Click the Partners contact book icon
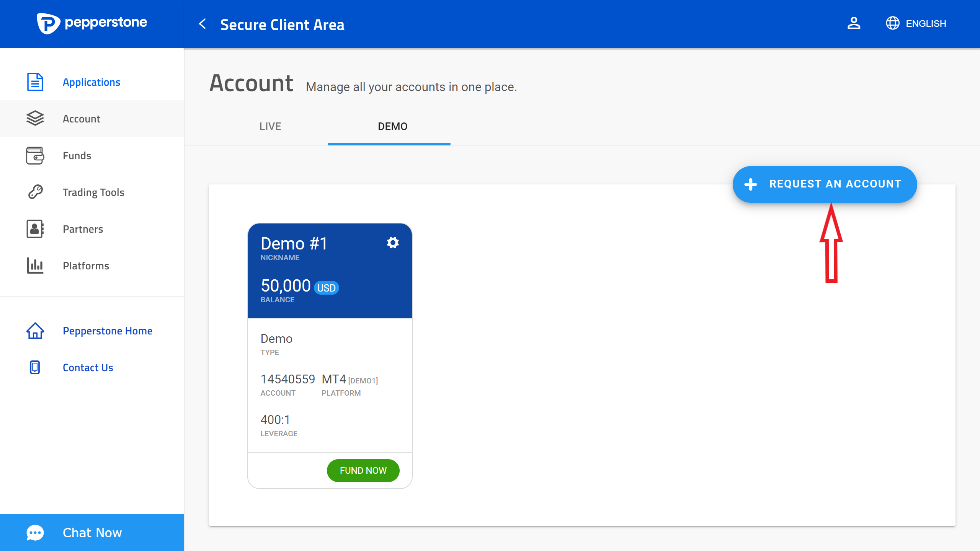This screenshot has width=980, height=551. coord(35,229)
